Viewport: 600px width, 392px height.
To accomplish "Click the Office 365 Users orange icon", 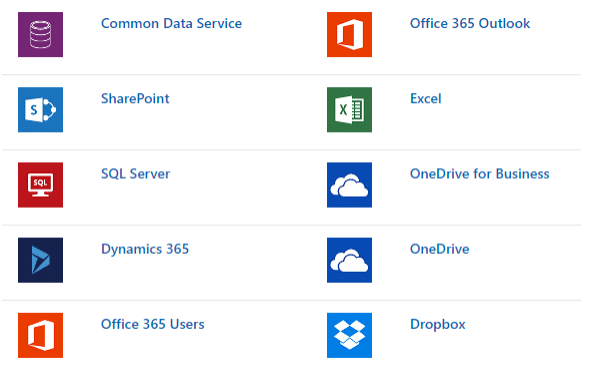I will 41,335.
